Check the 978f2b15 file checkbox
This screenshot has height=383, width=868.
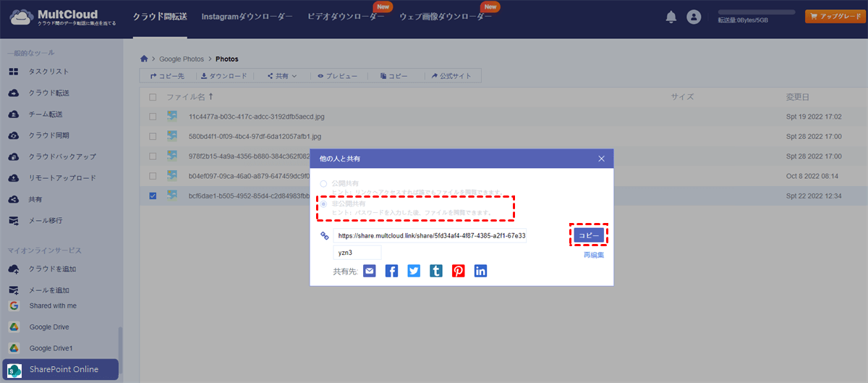pyautogui.click(x=153, y=156)
